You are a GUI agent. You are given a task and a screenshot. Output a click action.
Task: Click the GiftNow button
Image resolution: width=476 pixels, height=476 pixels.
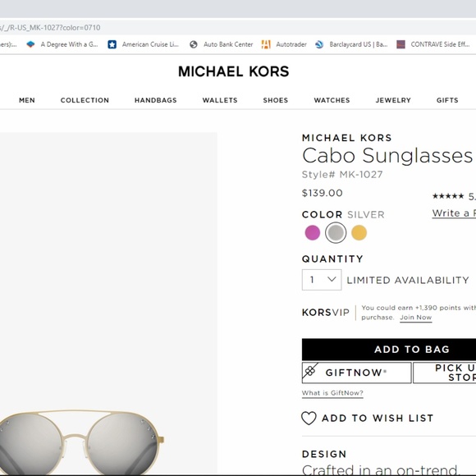pos(357,373)
